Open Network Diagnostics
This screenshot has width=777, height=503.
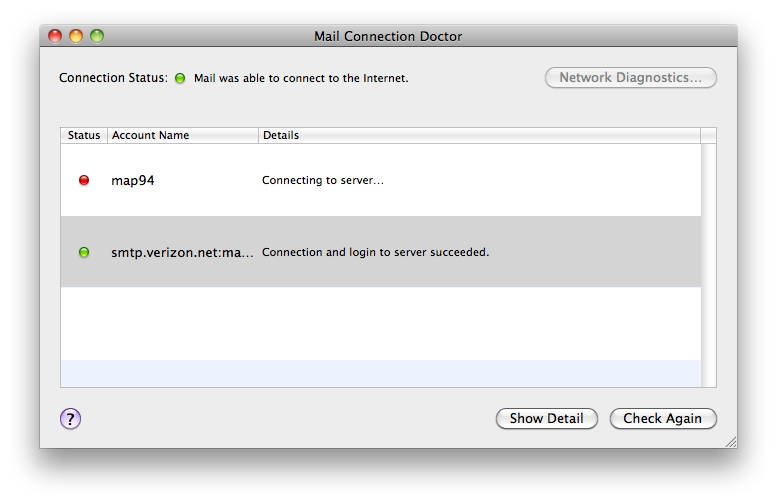(630, 78)
